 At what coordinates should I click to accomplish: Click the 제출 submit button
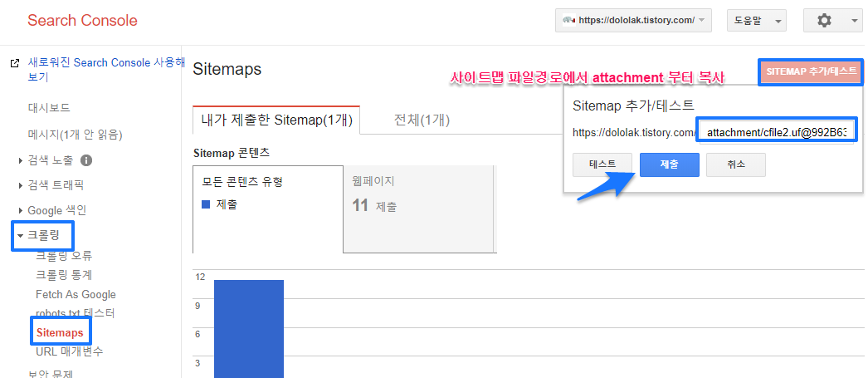point(670,164)
